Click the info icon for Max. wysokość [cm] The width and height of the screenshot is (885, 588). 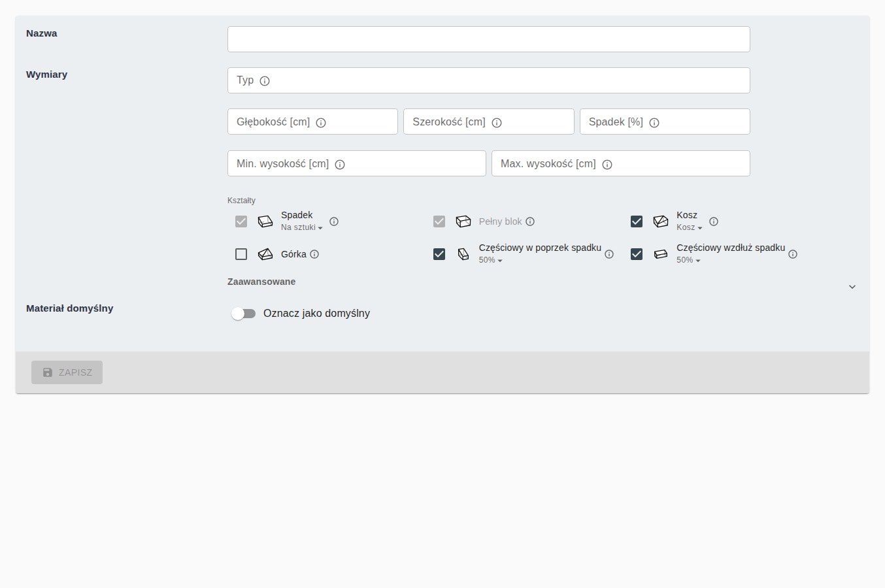[x=607, y=165]
